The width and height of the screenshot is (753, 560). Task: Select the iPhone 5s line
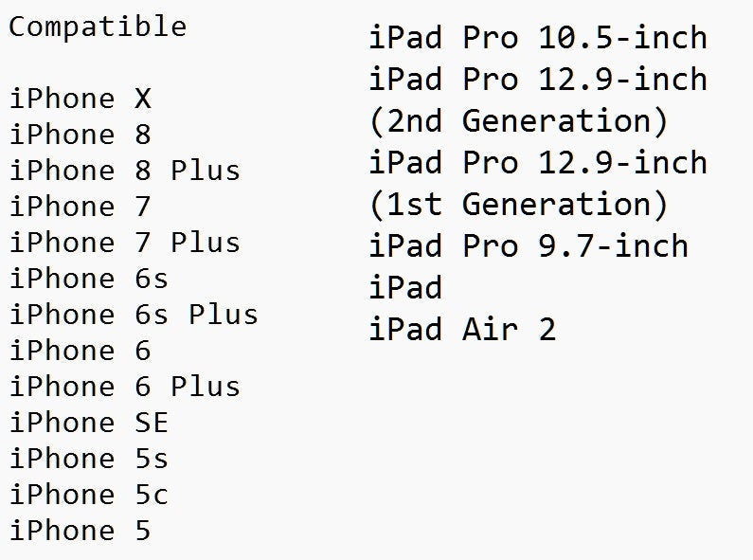89,459
